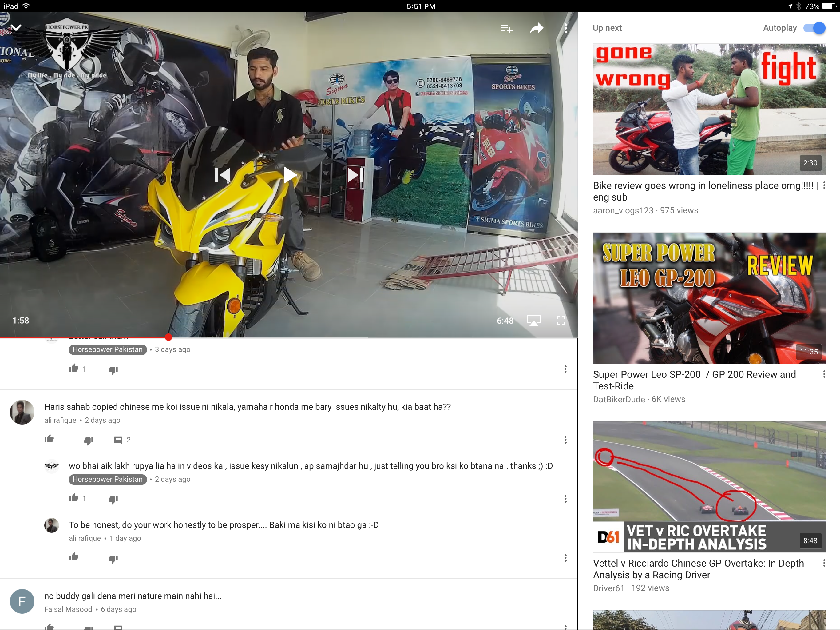Open title 'Bike review goes wrong in loneliness place'
This screenshot has height=630, width=840.
coord(706,191)
